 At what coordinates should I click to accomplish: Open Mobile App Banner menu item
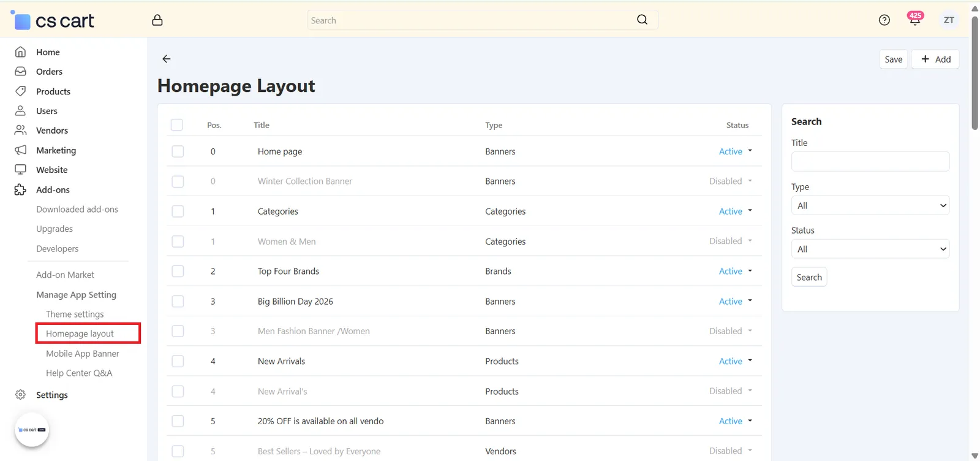(x=83, y=354)
